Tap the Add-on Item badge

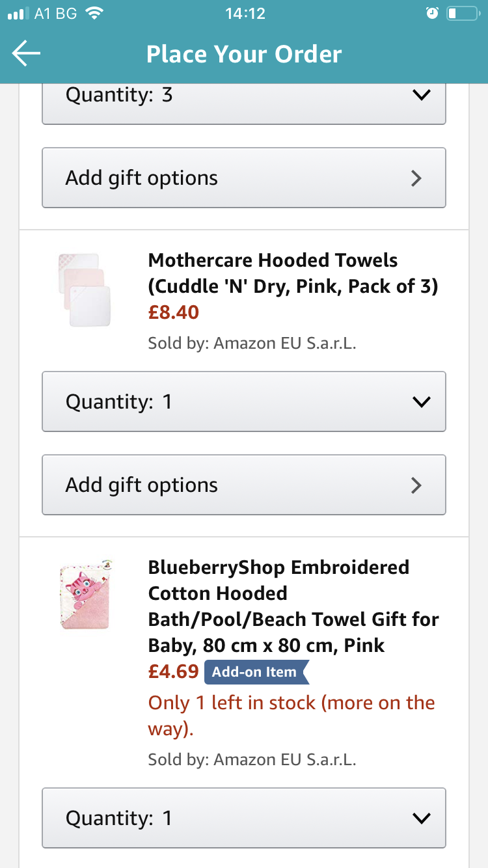256,672
